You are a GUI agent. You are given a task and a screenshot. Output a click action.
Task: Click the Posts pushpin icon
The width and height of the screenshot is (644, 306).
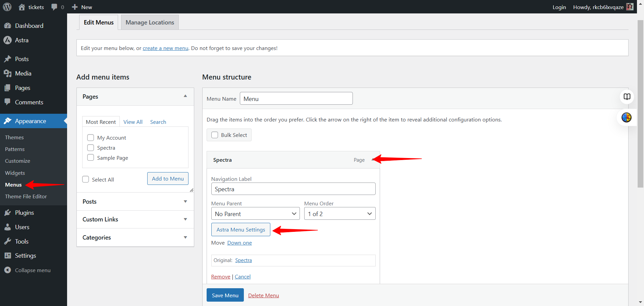pyautogui.click(x=7, y=59)
